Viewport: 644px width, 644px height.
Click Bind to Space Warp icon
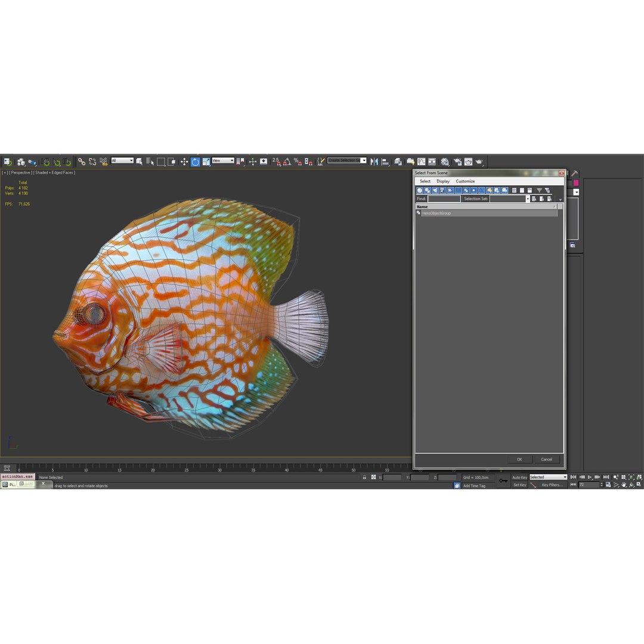point(104,162)
